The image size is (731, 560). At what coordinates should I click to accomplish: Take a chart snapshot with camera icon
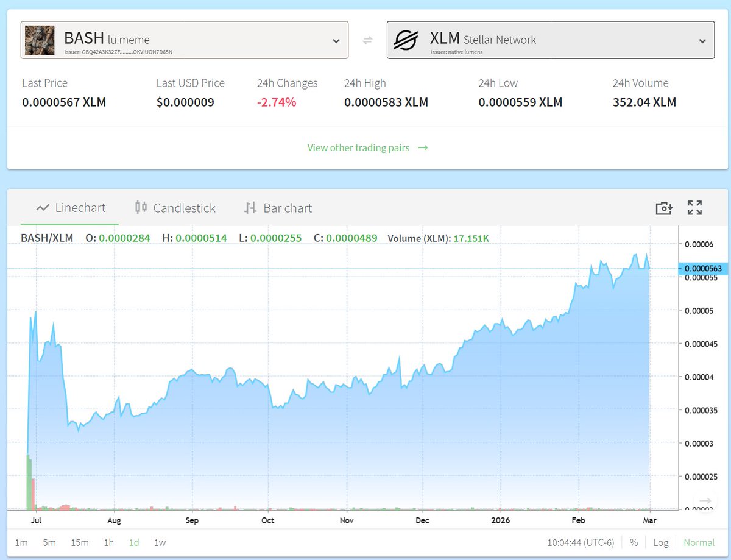663,208
